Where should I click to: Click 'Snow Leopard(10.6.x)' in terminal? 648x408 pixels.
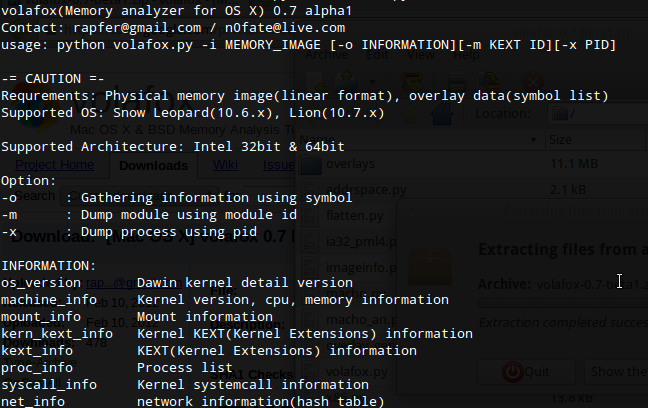pyautogui.click(x=193, y=112)
